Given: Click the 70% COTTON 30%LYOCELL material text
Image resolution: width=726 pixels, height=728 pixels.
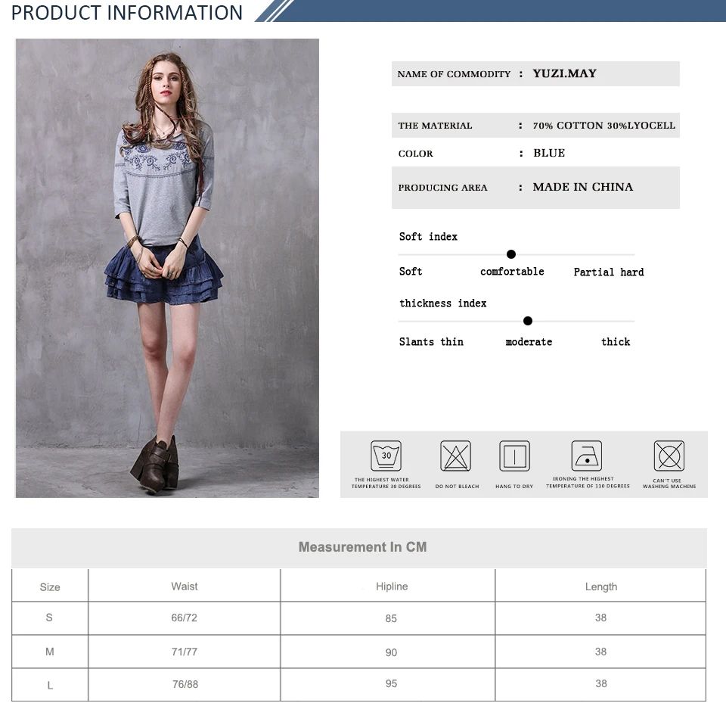Looking at the screenshot, I should coord(604,126).
